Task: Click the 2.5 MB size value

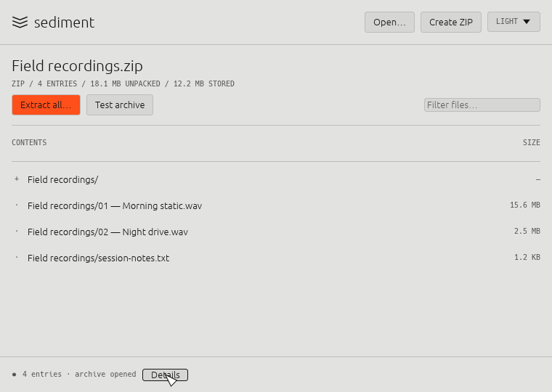Action: click(527, 231)
